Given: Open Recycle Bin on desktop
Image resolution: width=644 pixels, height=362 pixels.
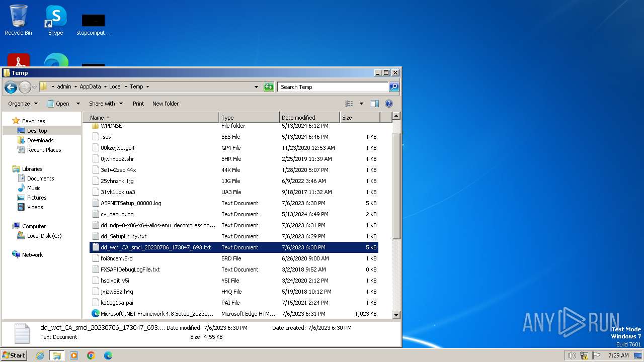Looking at the screenshot, I should [x=18, y=20].
